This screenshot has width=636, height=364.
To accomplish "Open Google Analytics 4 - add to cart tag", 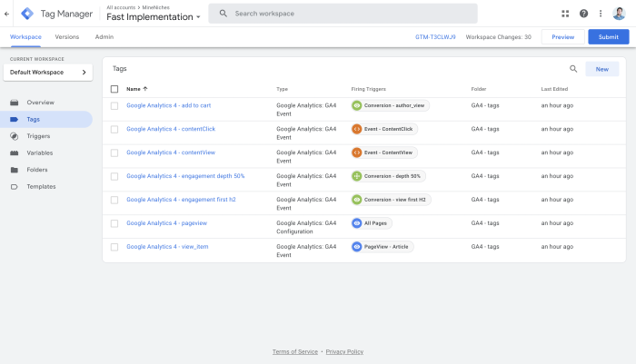I will (x=169, y=105).
